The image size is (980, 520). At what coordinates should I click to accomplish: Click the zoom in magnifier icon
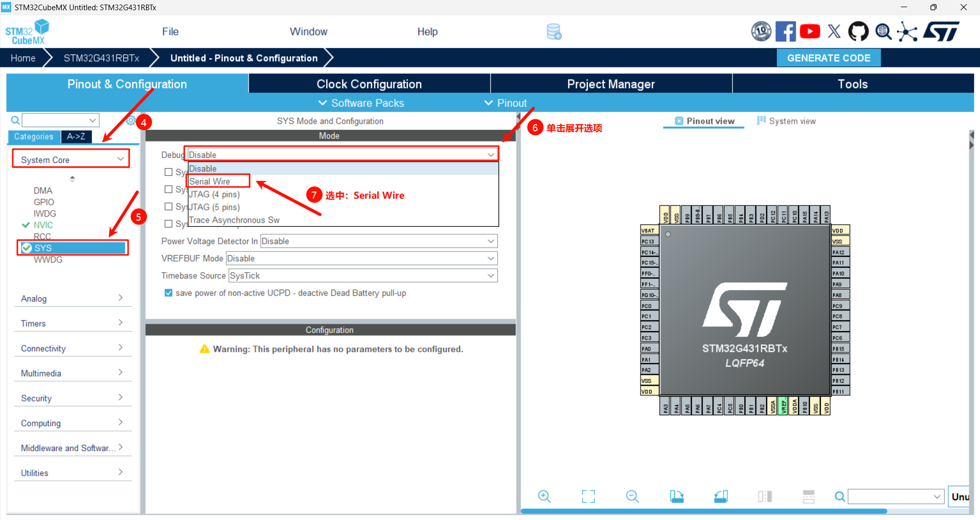coord(544,497)
